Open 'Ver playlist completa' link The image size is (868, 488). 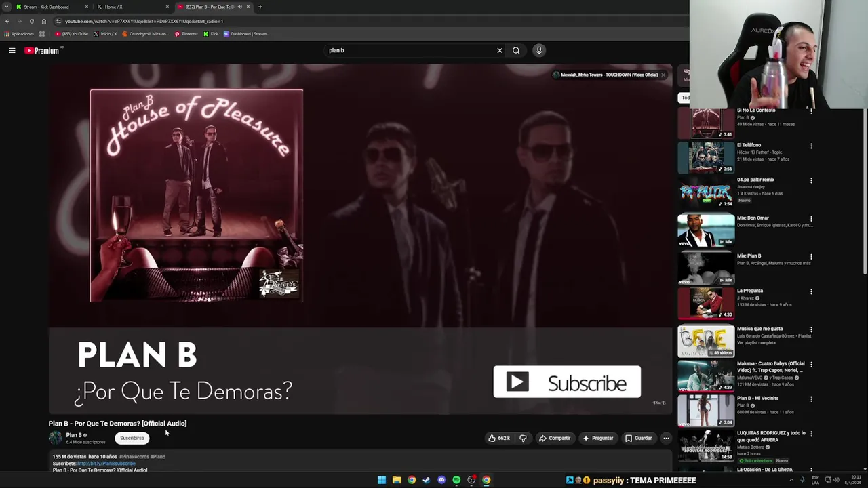(x=756, y=343)
